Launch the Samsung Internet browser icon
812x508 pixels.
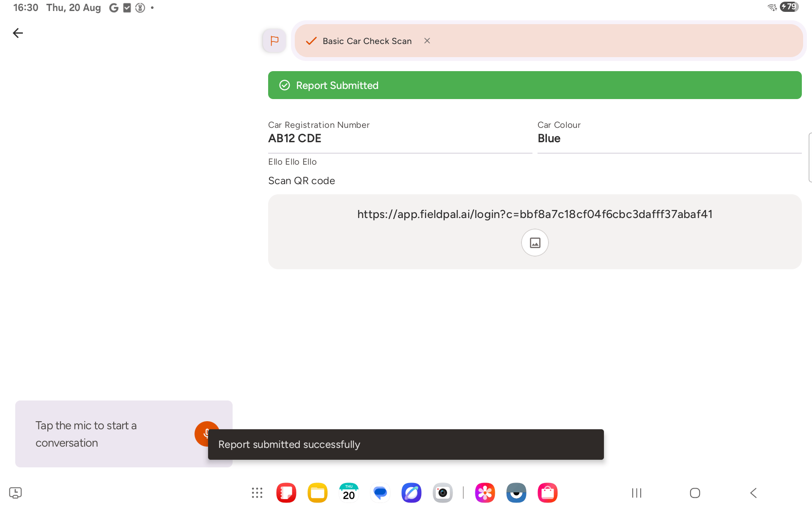[411, 493]
